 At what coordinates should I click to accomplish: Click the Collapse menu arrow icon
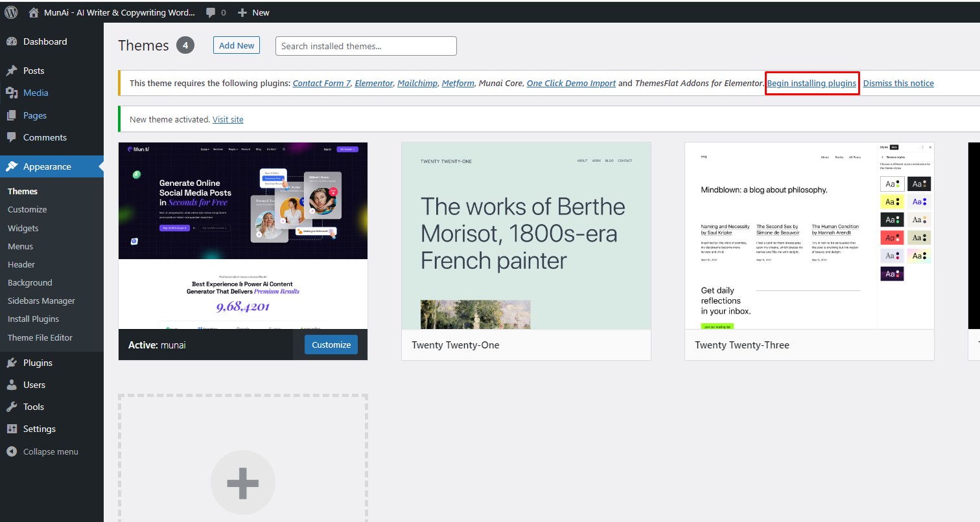pyautogui.click(x=12, y=451)
